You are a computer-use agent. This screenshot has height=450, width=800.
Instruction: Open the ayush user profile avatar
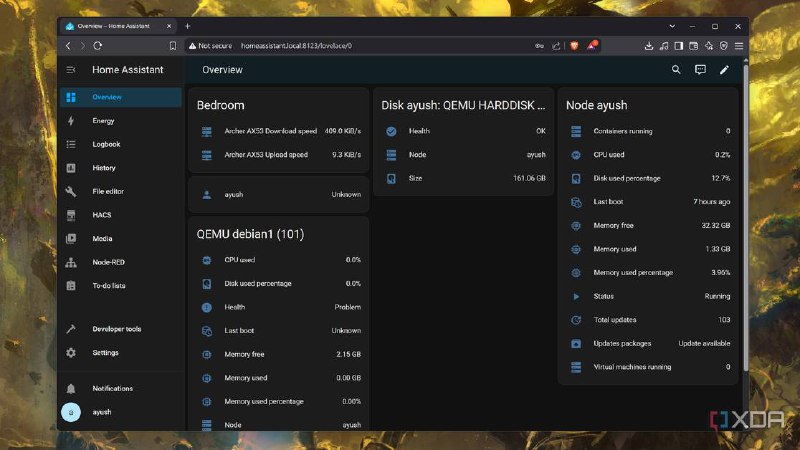[x=71, y=412]
